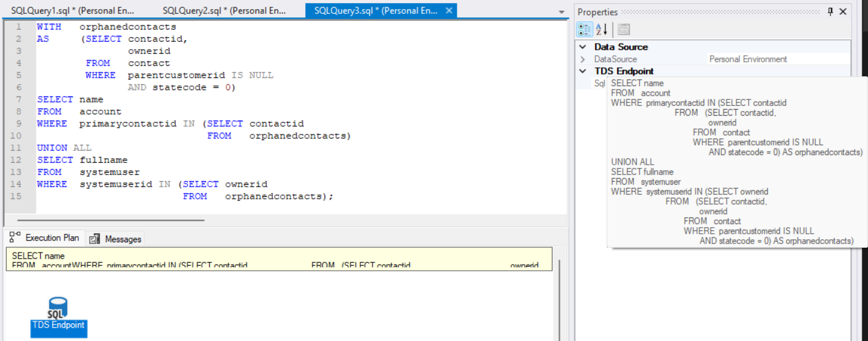Open the document tabs overflow dropdown
Screen dimensions: 868x341
coord(561,12)
